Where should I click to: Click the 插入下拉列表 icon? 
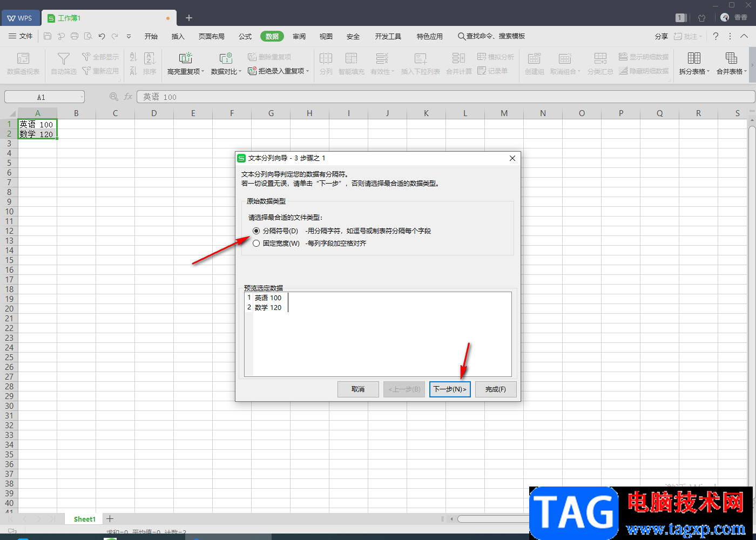pos(420,58)
